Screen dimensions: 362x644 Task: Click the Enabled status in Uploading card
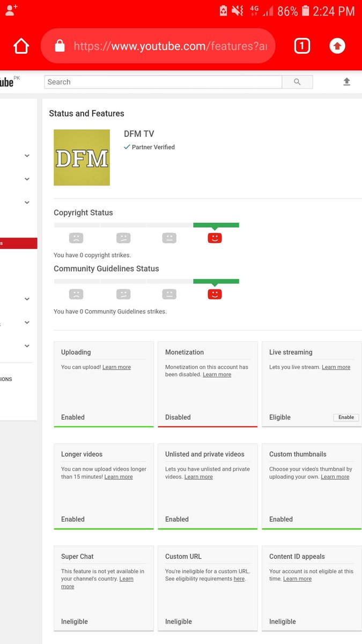(x=73, y=417)
